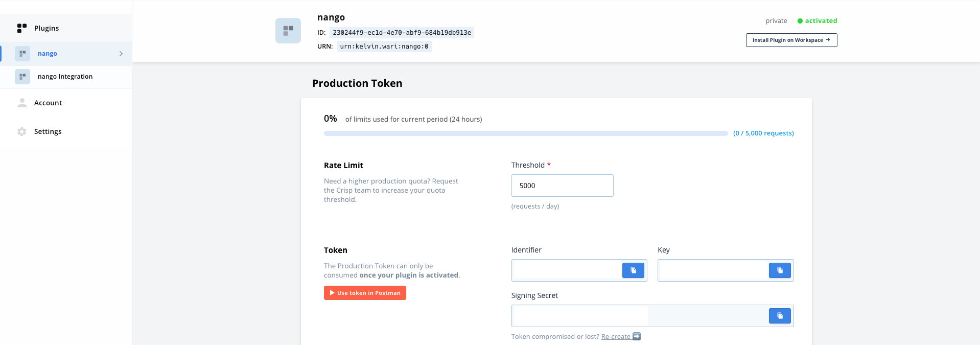Click the Re-create token link
This screenshot has width=980, height=345.
click(x=616, y=336)
